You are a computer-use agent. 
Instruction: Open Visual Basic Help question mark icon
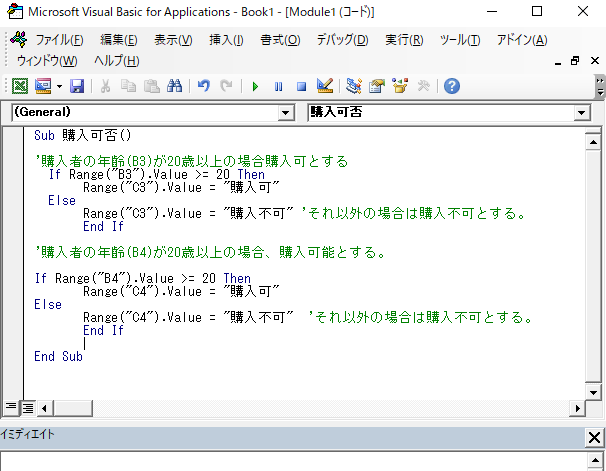[x=452, y=86]
